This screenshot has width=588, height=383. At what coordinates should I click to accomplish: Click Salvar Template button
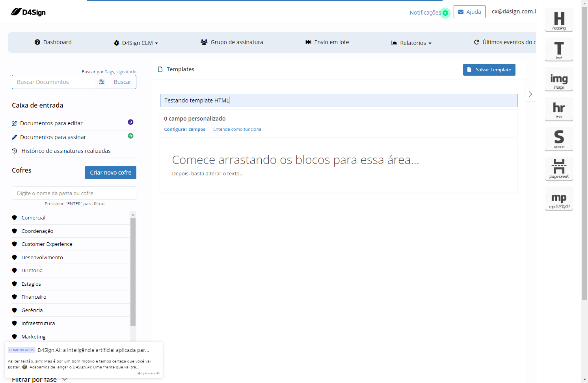(489, 70)
